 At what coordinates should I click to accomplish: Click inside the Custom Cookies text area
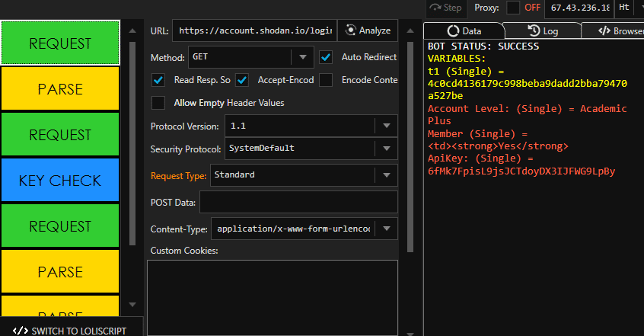coord(272,297)
